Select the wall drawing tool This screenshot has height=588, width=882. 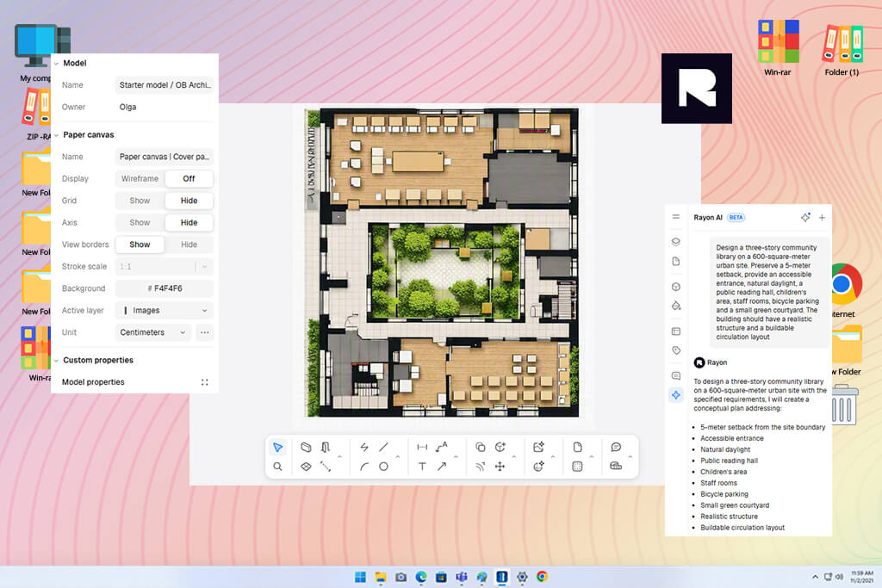[306, 448]
